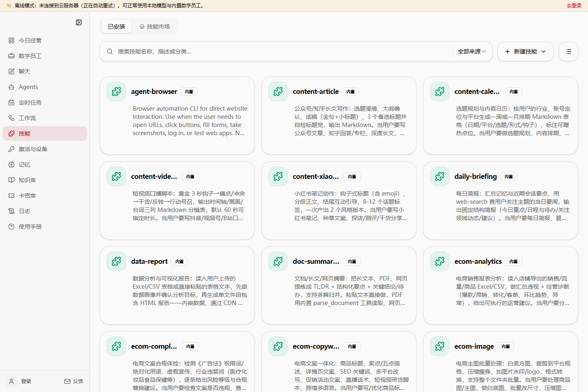Viewport: 588px width, 392px height.
Task: Click the search magnifier icon
Action: (x=110, y=51)
